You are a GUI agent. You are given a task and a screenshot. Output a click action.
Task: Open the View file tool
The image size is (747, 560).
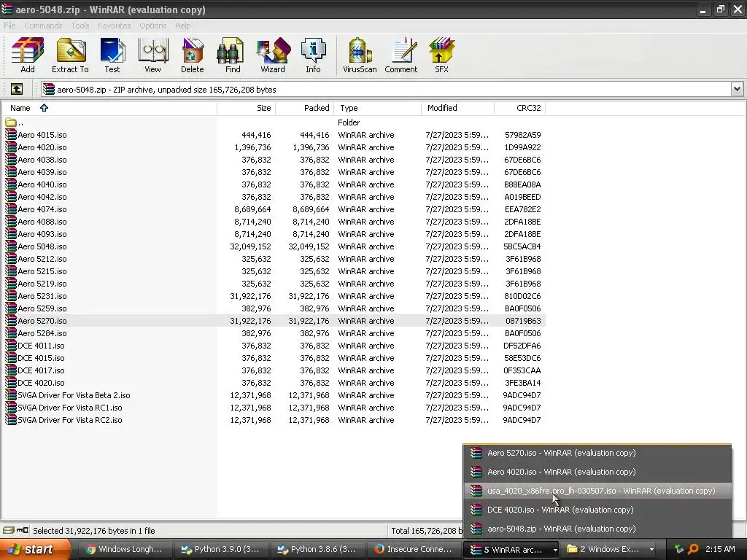152,55
